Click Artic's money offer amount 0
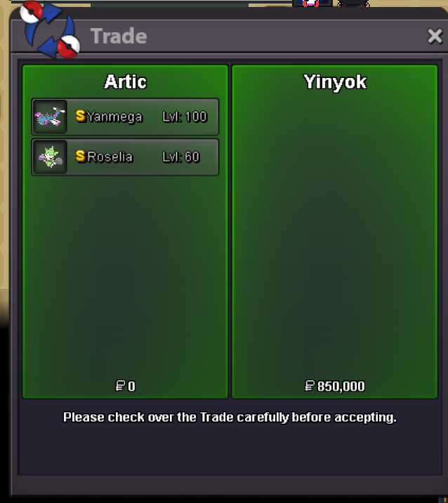Image resolution: width=448 pixels, height=503 pixels. coord(131,386)
